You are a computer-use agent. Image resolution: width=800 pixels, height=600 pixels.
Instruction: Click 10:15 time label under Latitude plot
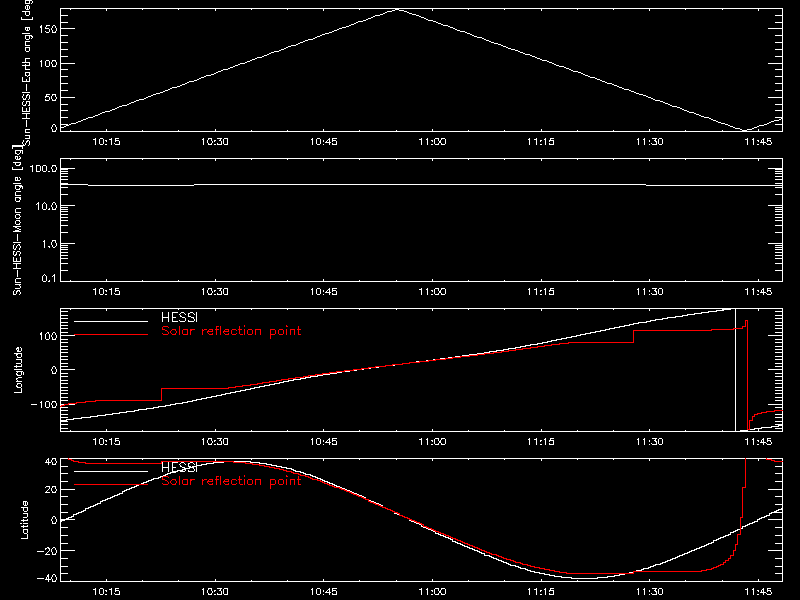click(106, 592)
